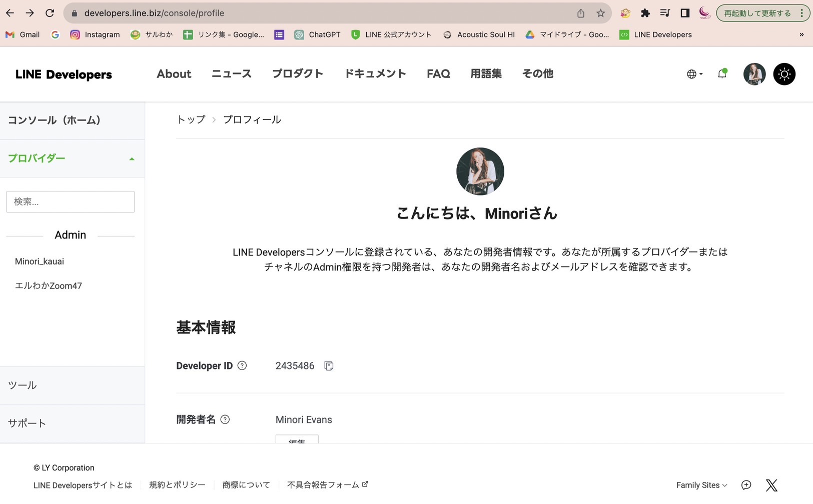
Task: Open コンソール（ホーム） in sidebar
Action: 72,120
